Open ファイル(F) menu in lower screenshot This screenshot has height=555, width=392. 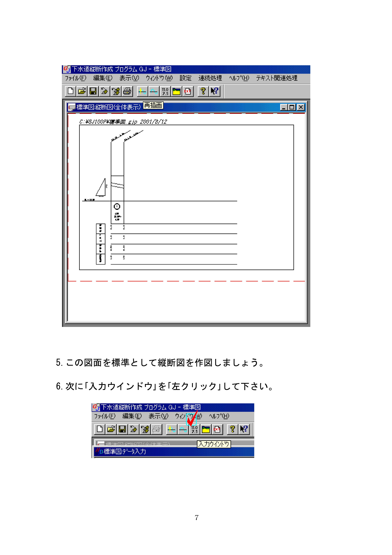(x=105, y=416)
